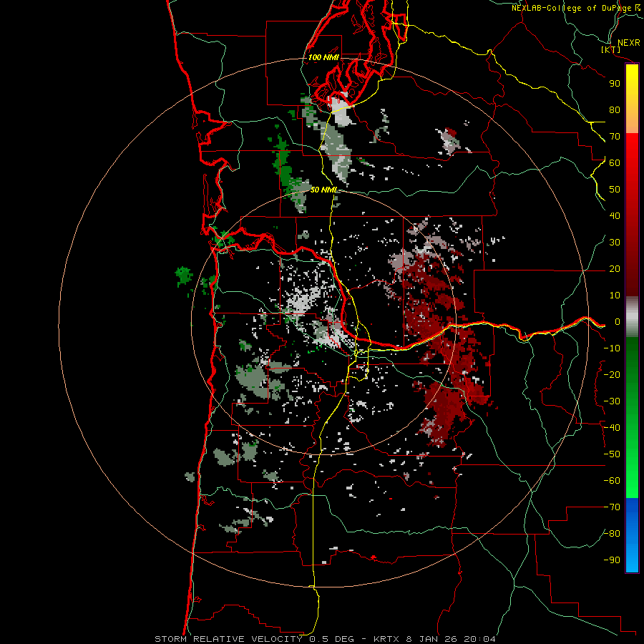Click the 80 value on the velocity scale
Viewport: 644px width, 644px height.
[x=615, y=110]
